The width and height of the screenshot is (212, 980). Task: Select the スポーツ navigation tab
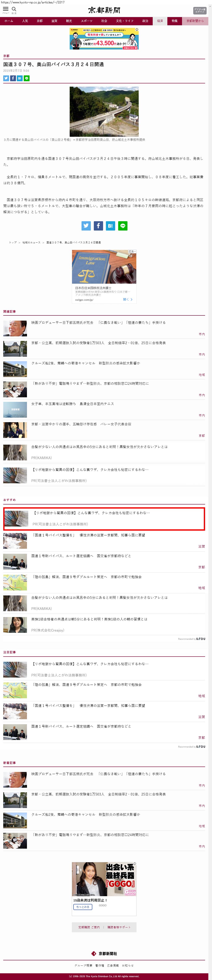pyautogui.click(x=86, y=21)
